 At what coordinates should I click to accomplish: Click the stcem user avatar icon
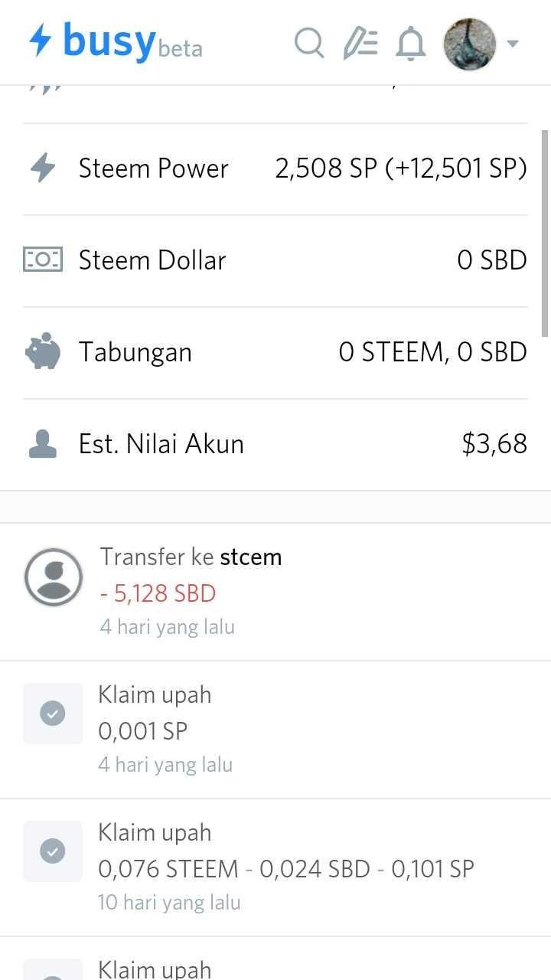(x=54, y=577)
